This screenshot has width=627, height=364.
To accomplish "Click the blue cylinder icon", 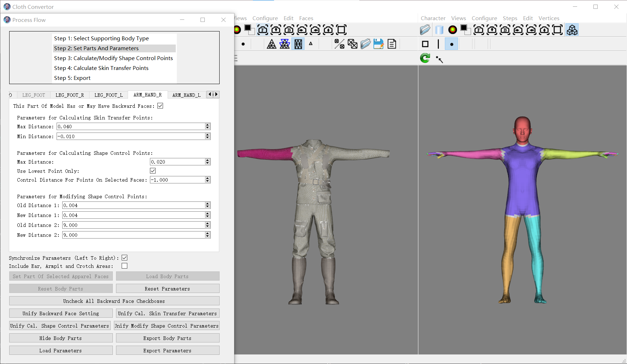I will pyautogui.click(x=439, y=30).
